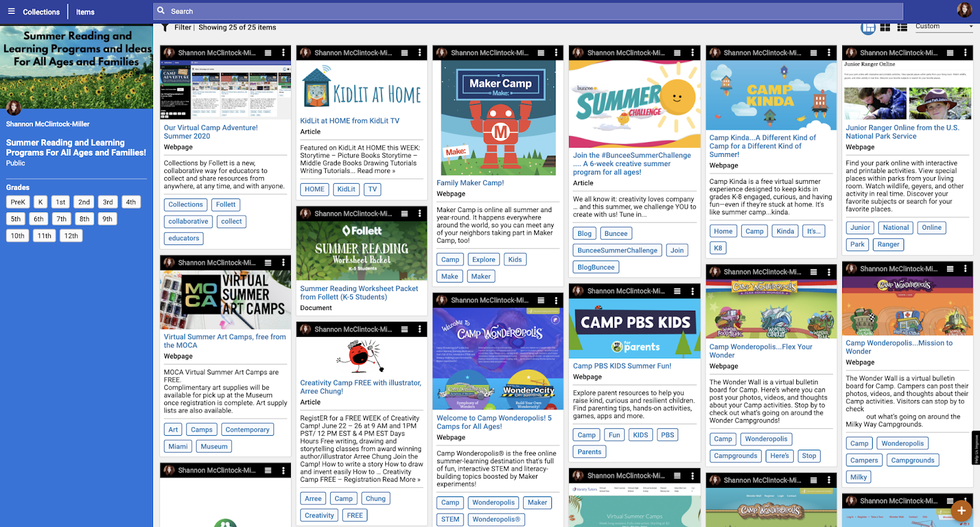
Task: Click list icon on Virtual Summer Art Camps card
Action: [268, 262]
